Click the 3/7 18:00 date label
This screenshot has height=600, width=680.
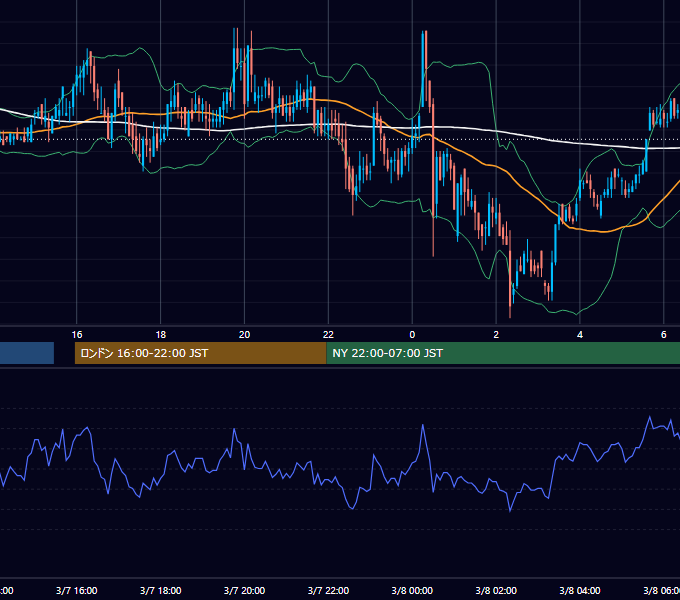160,590
